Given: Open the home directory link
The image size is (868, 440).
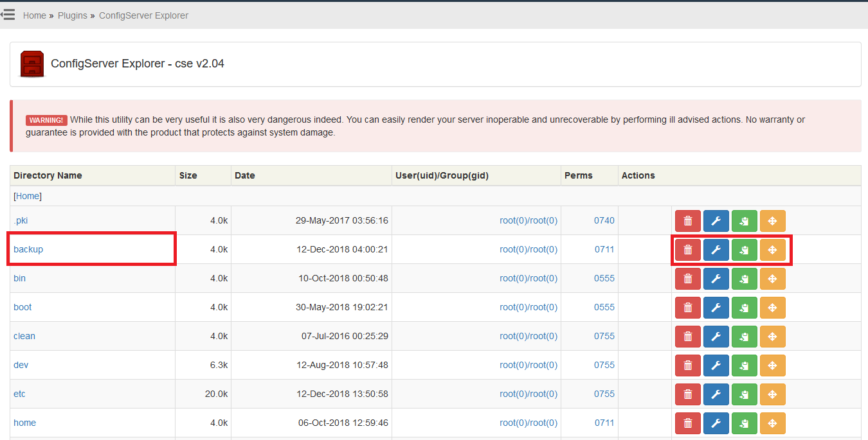Looking at the screenshot, I should (24, 423).
